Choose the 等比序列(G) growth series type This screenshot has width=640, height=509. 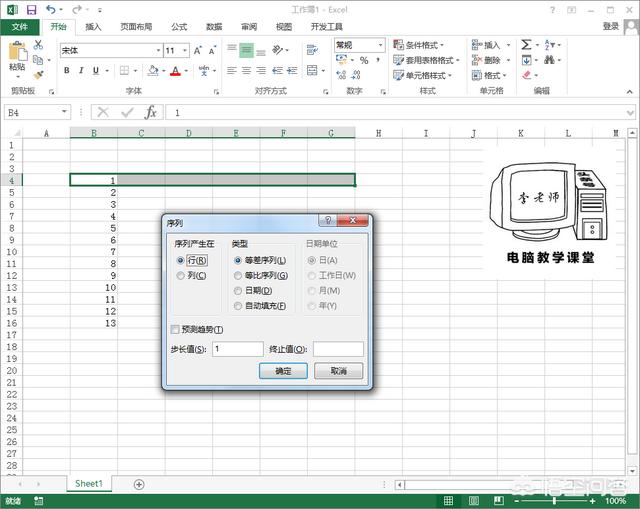pos(237,275)
